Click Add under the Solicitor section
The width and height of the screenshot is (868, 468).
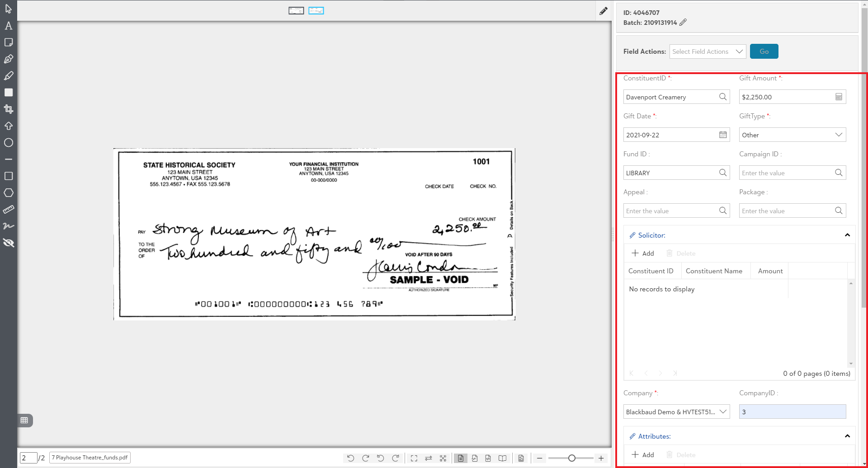click(x=643, y=253)
